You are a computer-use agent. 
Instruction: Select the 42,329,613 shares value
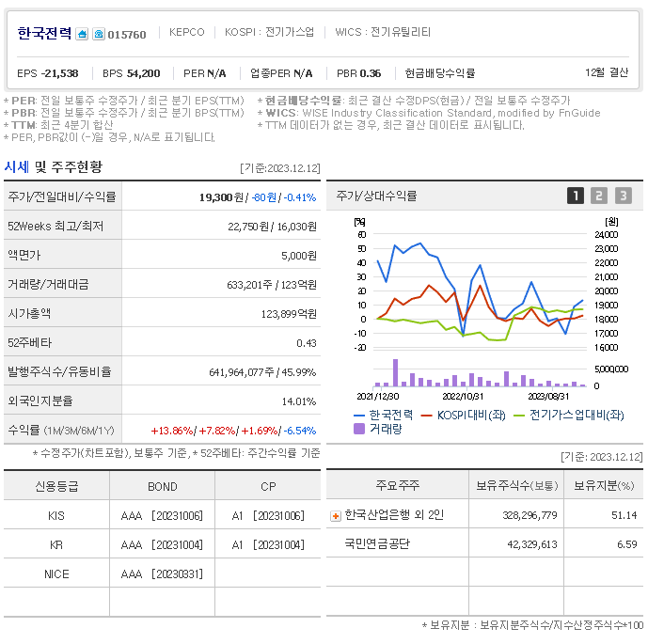[x=532, y=545]
